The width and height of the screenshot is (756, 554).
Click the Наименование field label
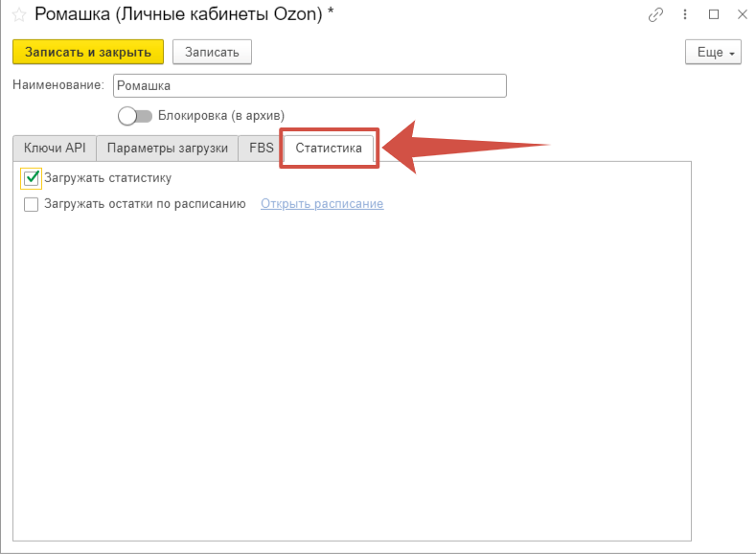click(x=57, y=85)
